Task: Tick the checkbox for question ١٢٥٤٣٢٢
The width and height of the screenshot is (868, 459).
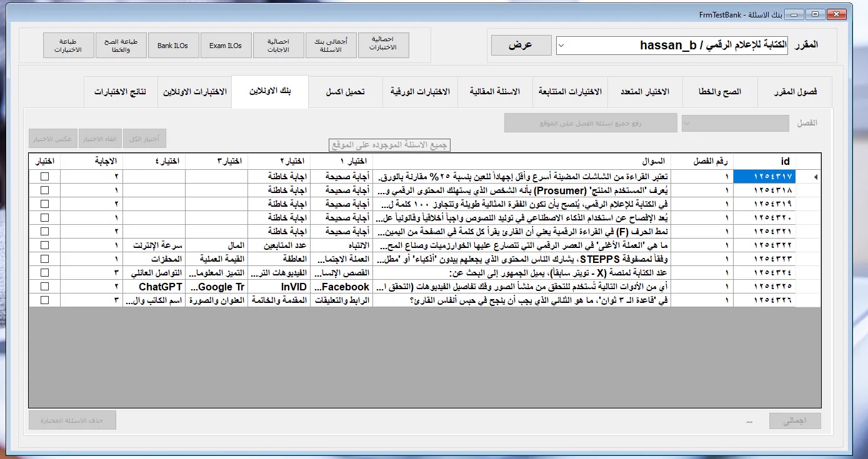Action: tap(44, 245)
